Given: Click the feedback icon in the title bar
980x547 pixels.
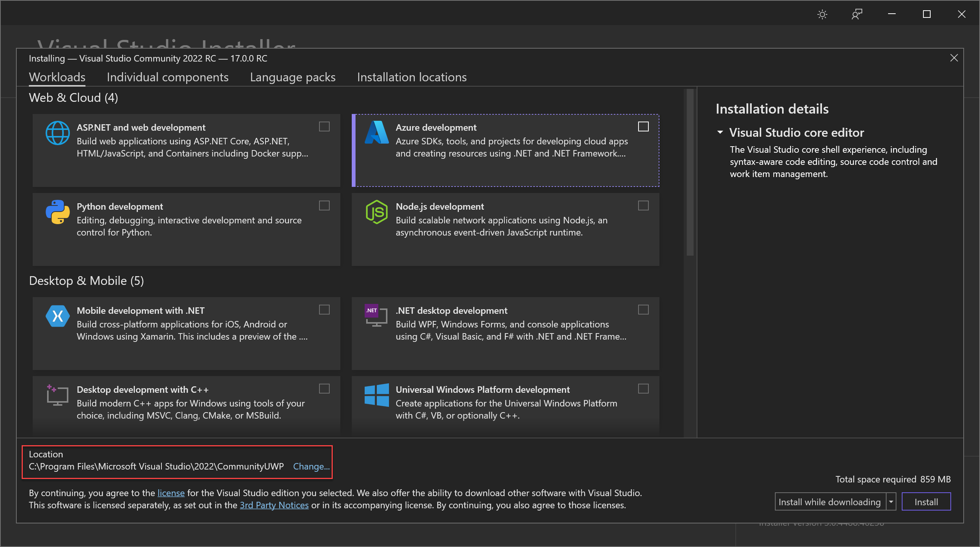Looking at the screenshot, I should [x=857, y=14].
